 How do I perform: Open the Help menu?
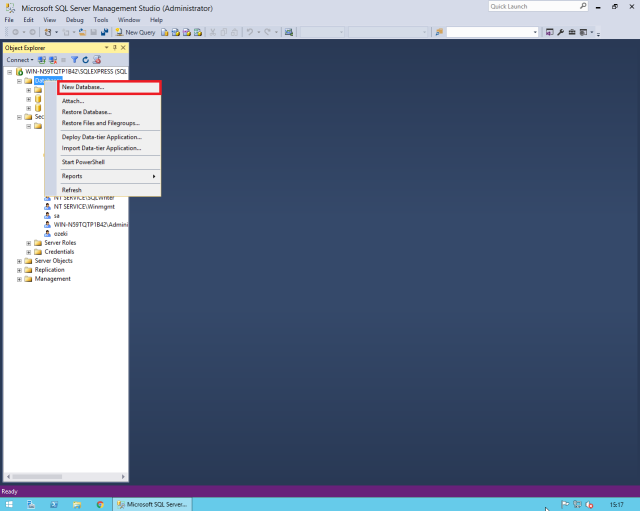(x=156, y=20)
